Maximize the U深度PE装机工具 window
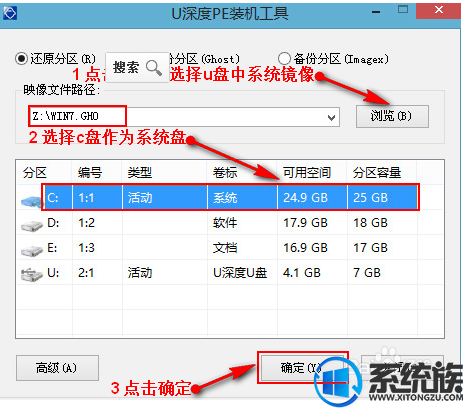The image size is (463, 410). coord(403,10)
